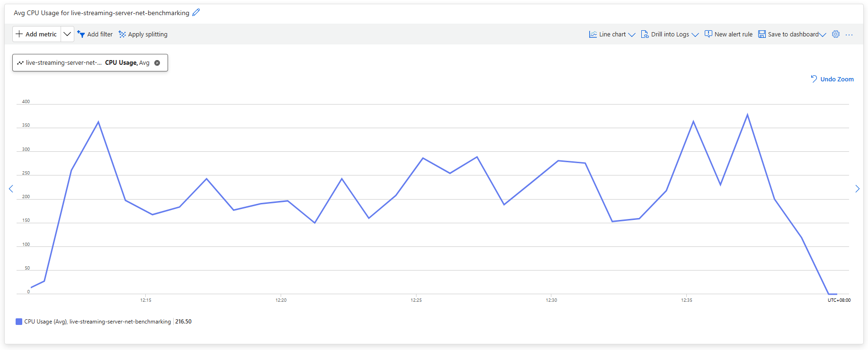The height and width of the screenshot is (350, 868).
Task: Click Add filter
Action: (95, 34)
